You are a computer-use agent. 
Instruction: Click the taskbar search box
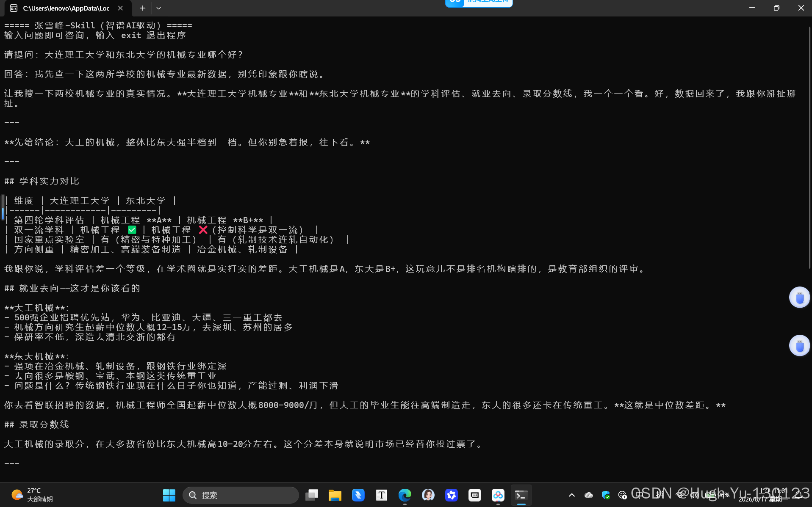241,495
